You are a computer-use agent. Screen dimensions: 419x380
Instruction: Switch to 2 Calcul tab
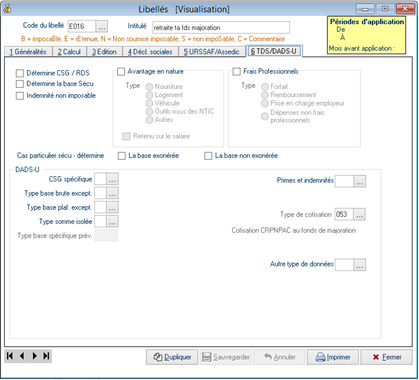pos(69,52)
